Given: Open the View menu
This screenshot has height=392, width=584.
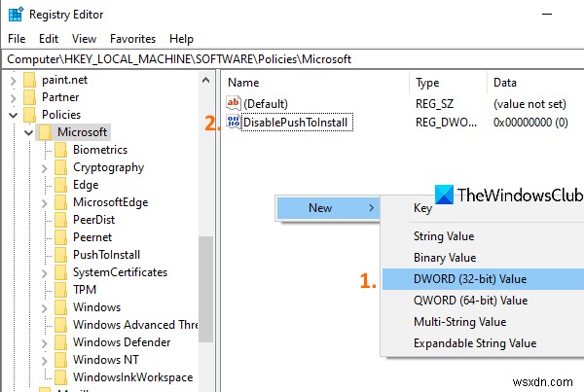Looking at the screenshot, I should coord(84,39).
